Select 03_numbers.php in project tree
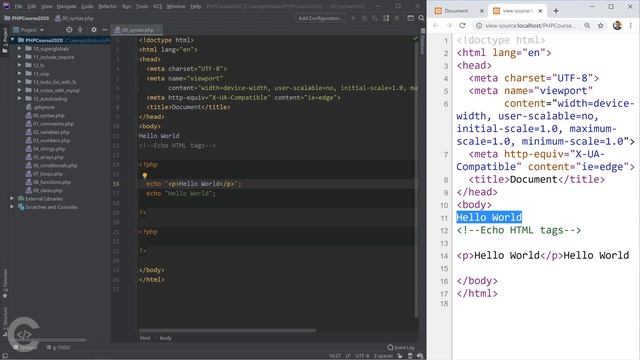Screen dimensions: 640x360 coord(48,140)
